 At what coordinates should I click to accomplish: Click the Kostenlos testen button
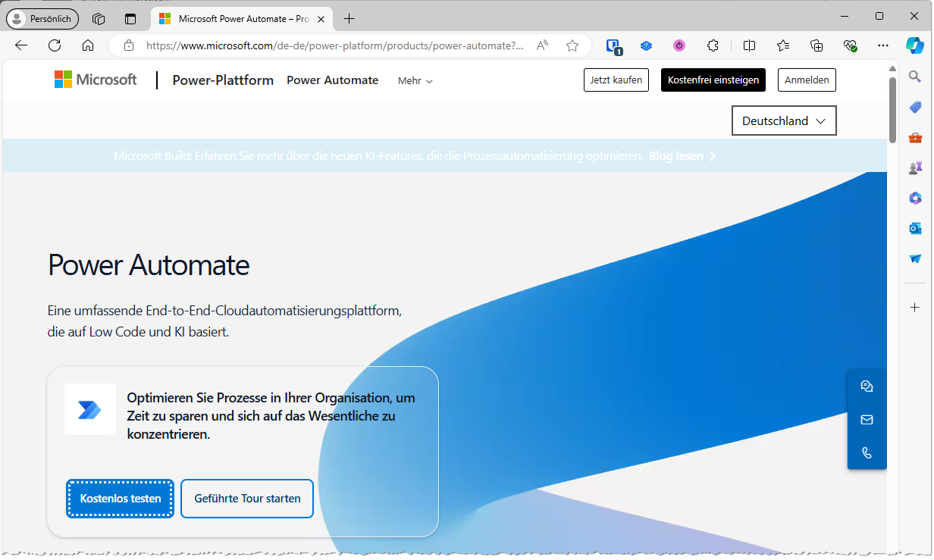click(x=119, y=498)
